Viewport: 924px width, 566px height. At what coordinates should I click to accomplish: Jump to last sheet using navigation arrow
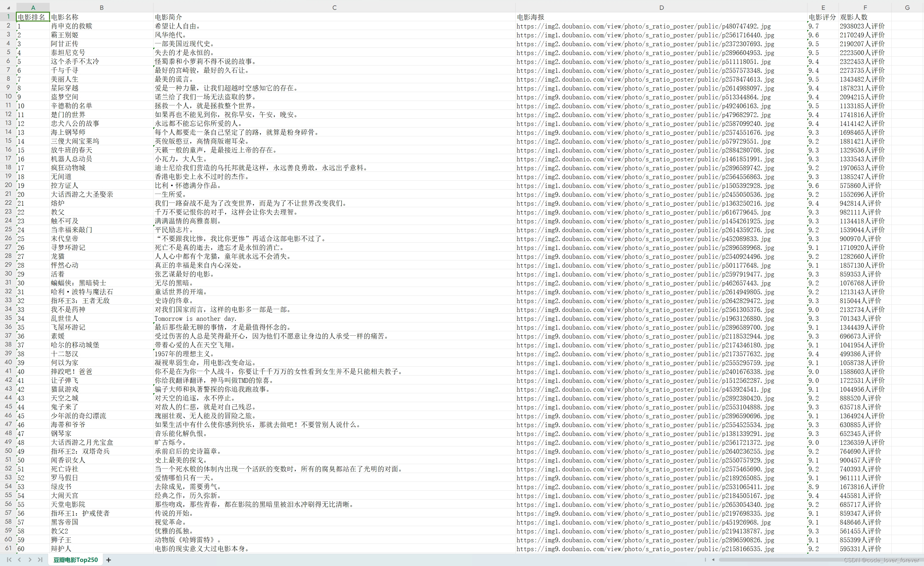(x=40, y=560)
